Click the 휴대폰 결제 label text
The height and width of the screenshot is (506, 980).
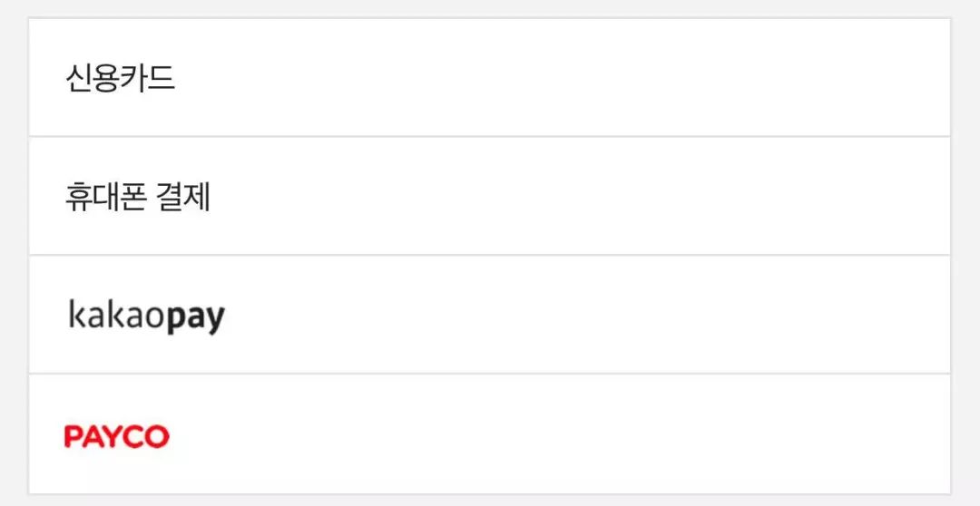tap(138, 197)
